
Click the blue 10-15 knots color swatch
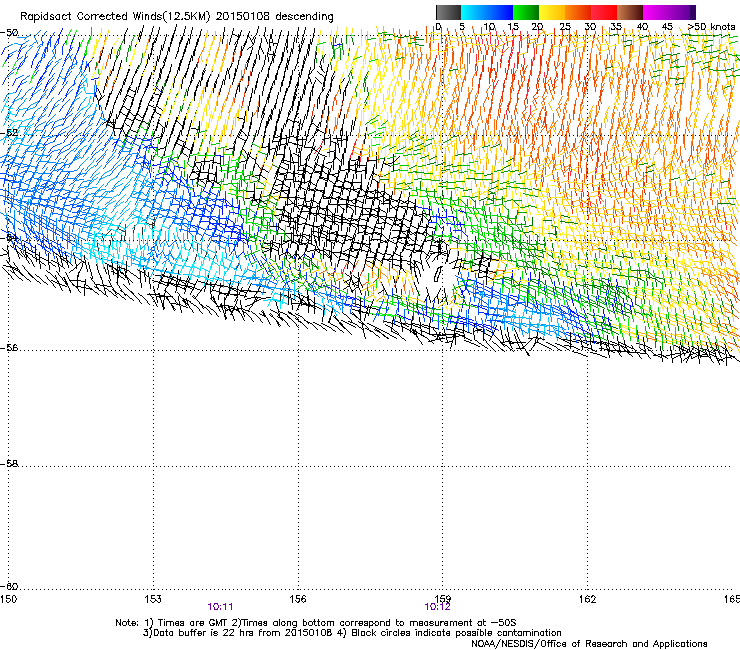500,12
